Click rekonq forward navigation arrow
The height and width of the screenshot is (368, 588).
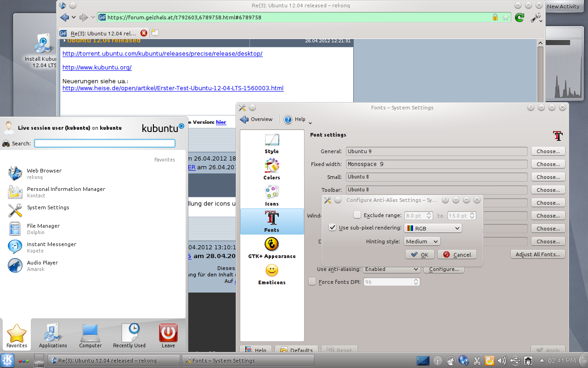pyautogui.click(x=83, y=17)
